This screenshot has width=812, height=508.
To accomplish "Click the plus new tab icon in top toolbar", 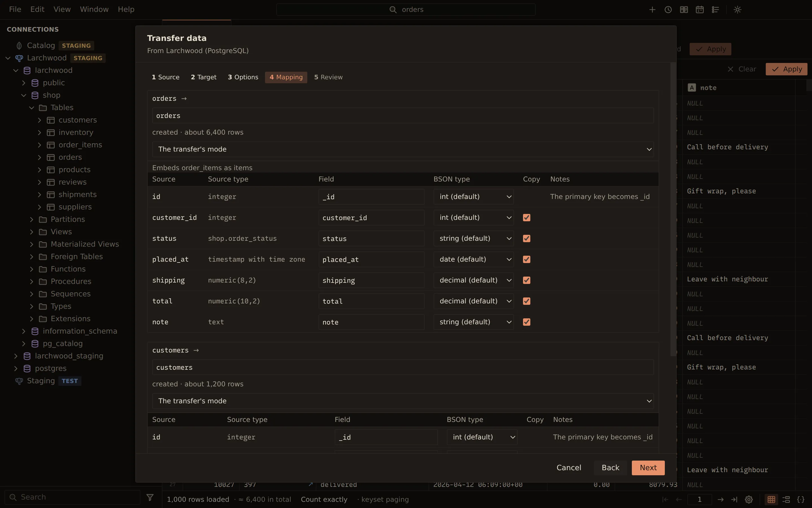I will click(652, 9).
